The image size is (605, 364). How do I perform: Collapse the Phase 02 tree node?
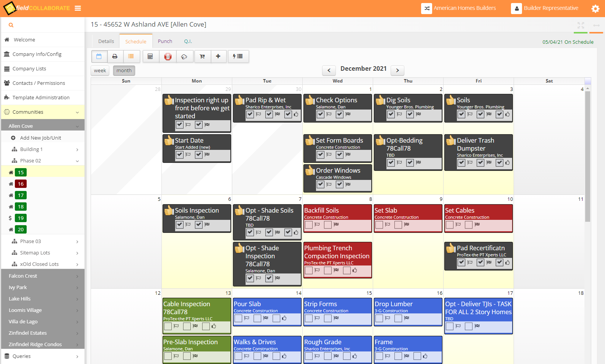(x=77, y=161)
